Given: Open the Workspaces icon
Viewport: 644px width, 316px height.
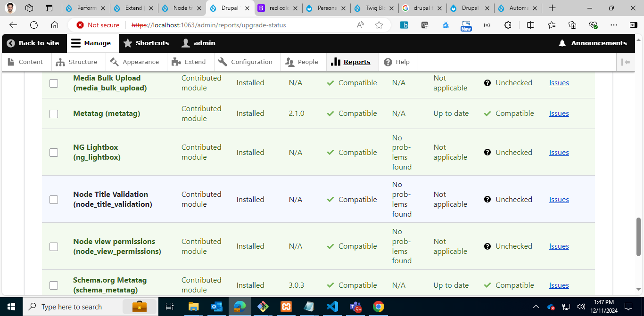Looking at the screenshot, I should (x=29, y=8).
